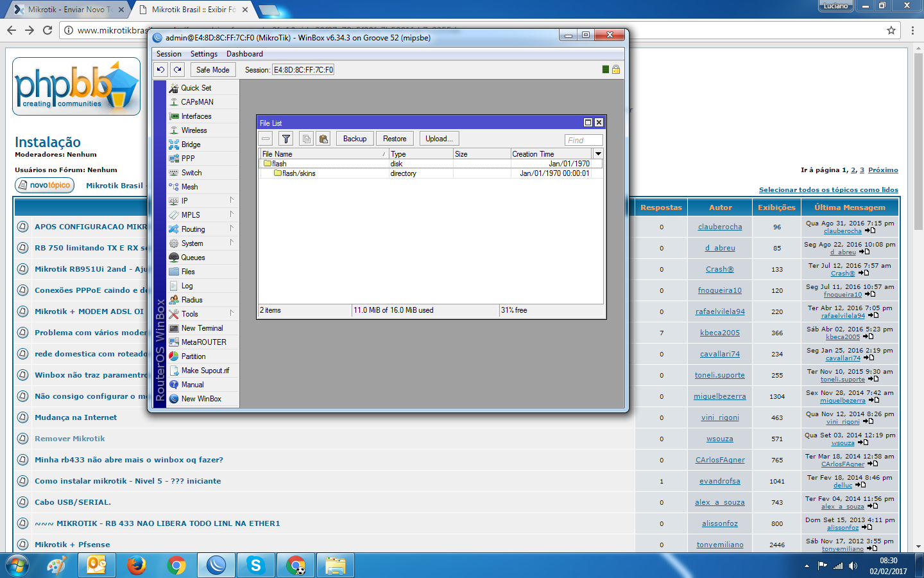Screen dimensions: 924x578
Task: Bookmark page with the star icon
Action: pos(891,30)
